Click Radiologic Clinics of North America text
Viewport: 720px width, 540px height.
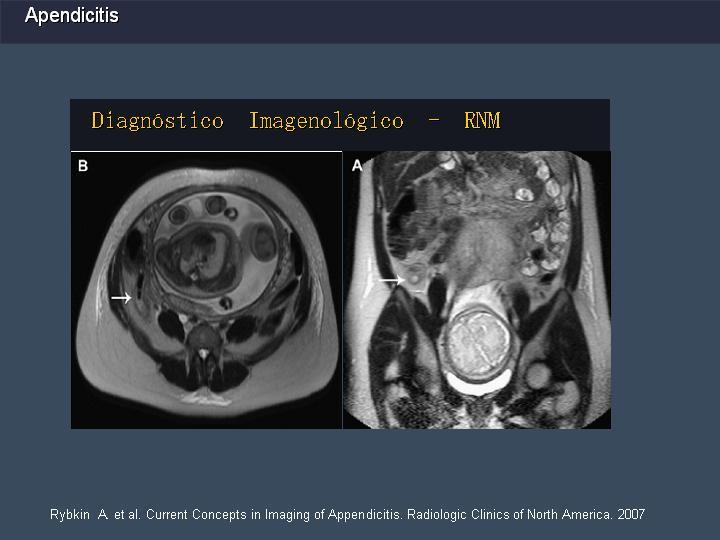(x=510, y=514)
